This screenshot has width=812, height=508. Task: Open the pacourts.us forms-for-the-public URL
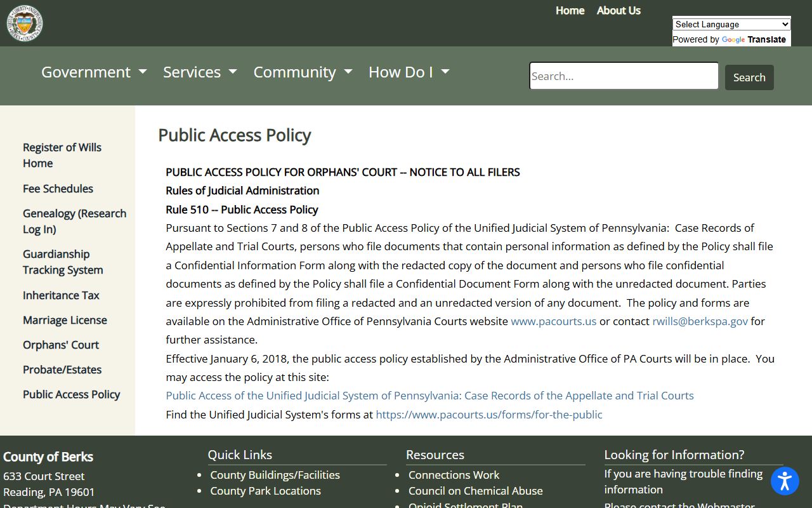(x=489, y=415)
